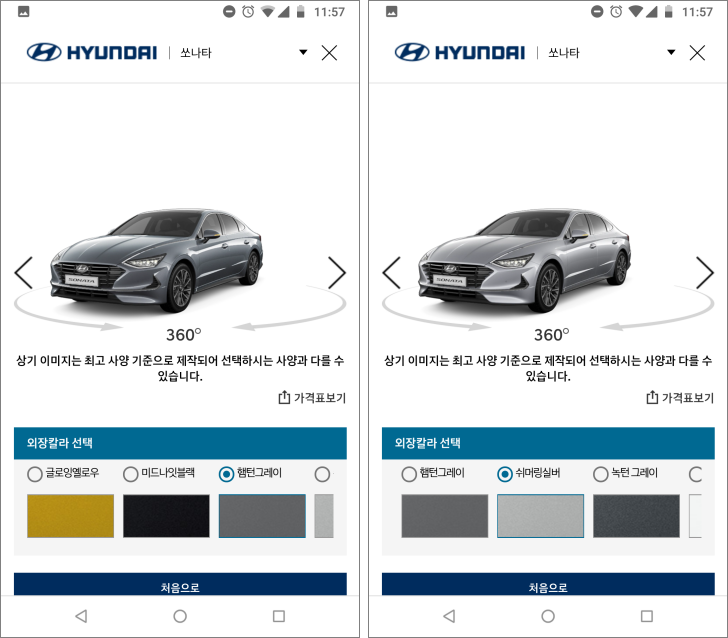Viewport: 728px width, 638px height.
Task: Pick the dark 녹턴 그레이 swatch
Action: pos(637,516)
